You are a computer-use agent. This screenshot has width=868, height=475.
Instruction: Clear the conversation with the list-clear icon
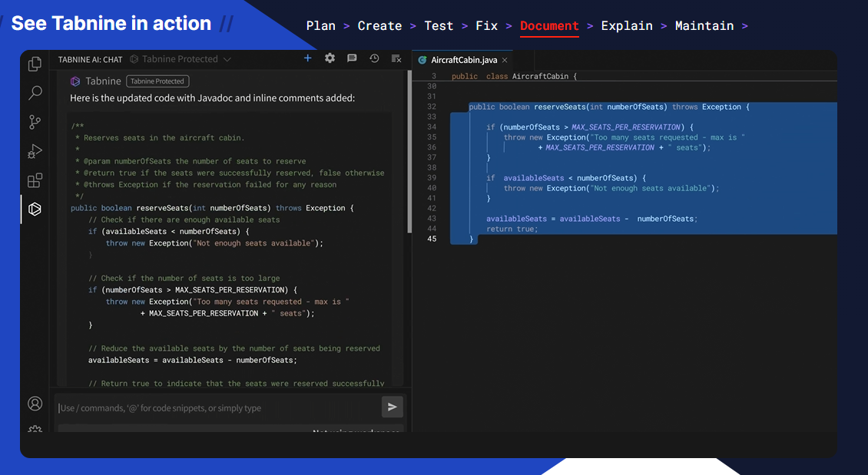point(396,58)
